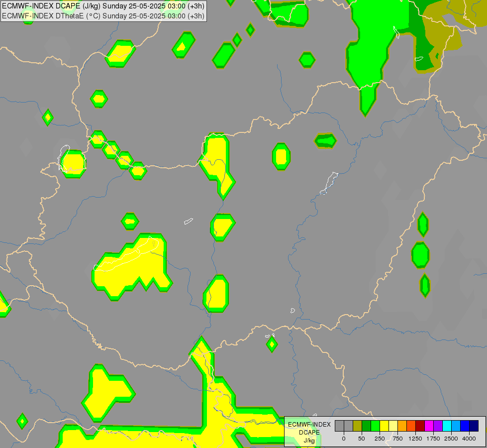The height and width of the screenshot is (448, 487).
Task: Select the cyan legend swatch
Action: [447, 426]
